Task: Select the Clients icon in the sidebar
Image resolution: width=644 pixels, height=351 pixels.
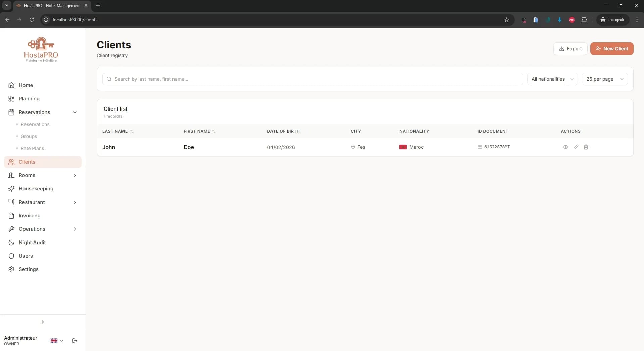Action: pos(11,162)
